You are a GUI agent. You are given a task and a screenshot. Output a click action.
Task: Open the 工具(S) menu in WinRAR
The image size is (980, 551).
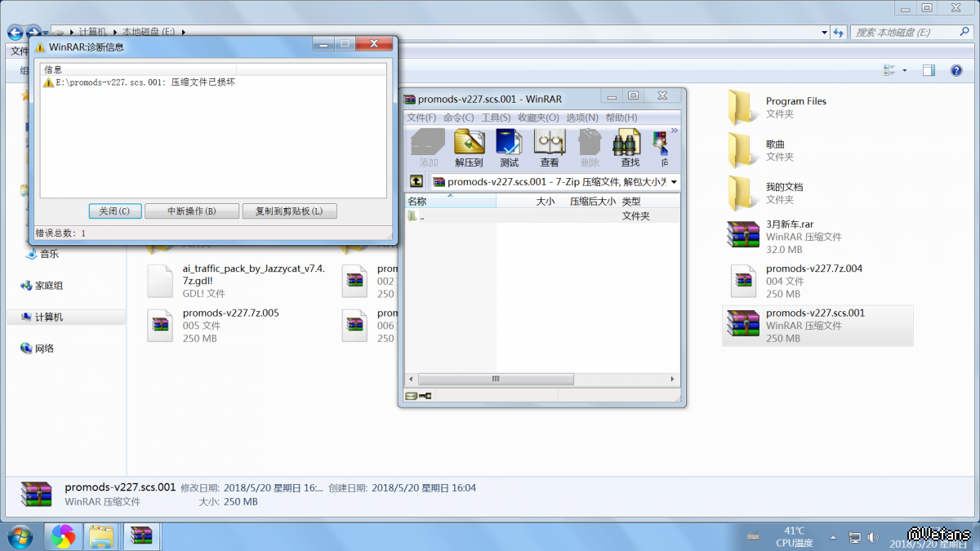point(496,118)
